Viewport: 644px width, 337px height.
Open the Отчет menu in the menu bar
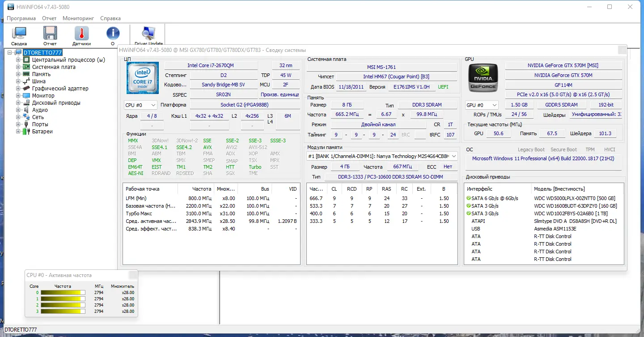pyautogui.click(x=49, y=18)
